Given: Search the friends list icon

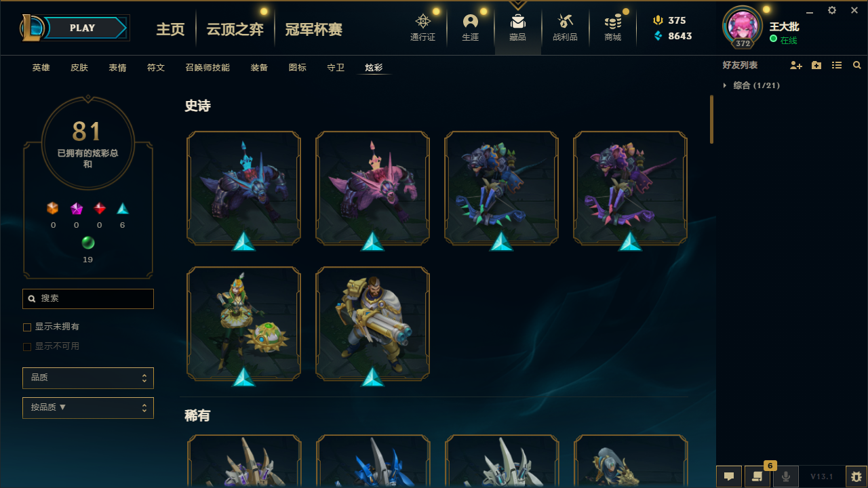Looking at the screenshot, I should point(857,65).
